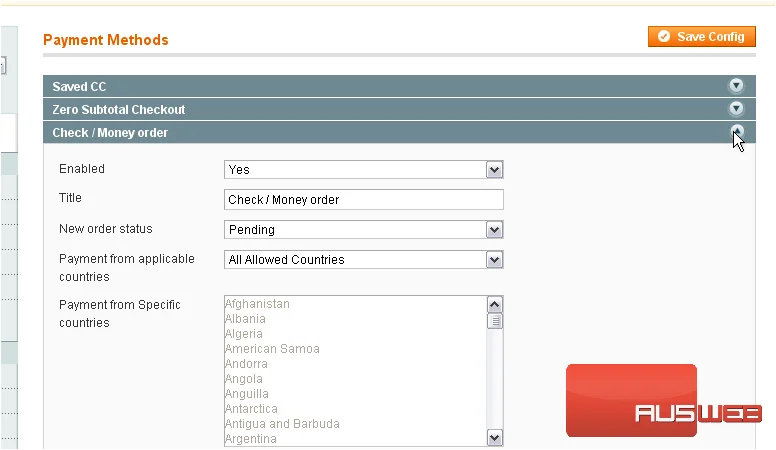
Task: Open the Enabled dropdown set to Yes
Action: (364, 170)
